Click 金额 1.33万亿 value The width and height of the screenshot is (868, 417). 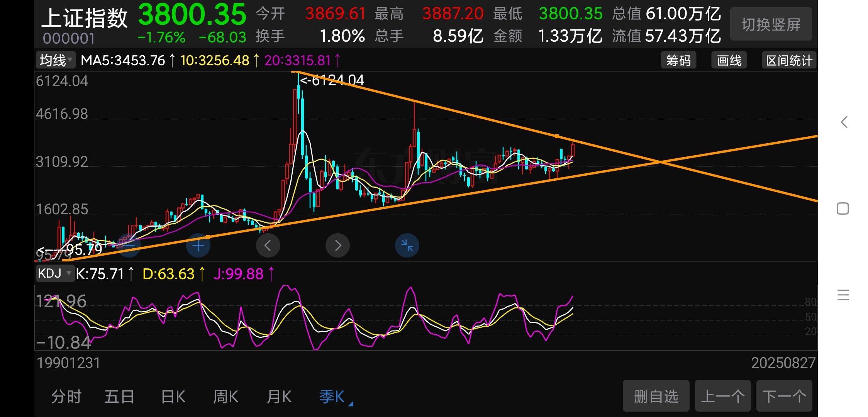(570, 36)
